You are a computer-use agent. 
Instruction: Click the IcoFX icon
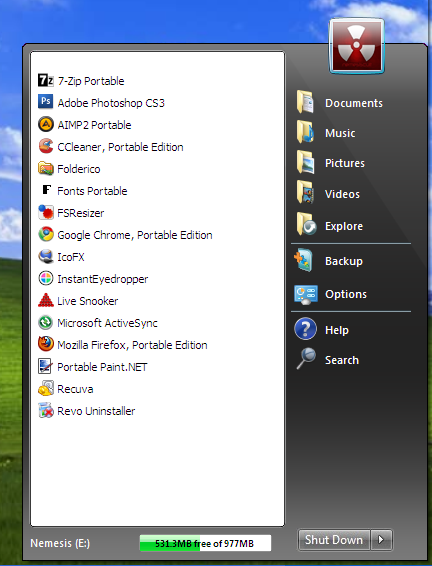(x=46, y=256)
